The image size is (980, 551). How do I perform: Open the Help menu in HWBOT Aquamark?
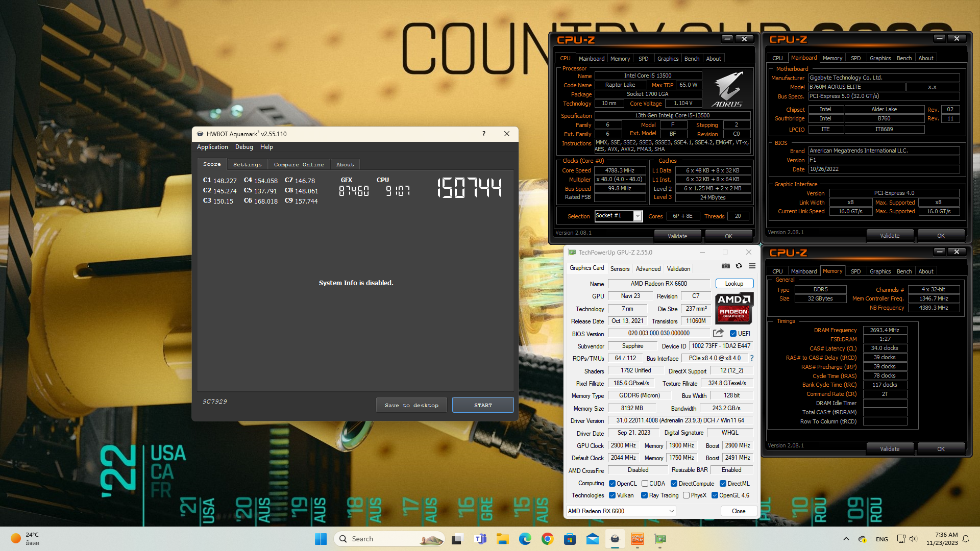tap(266, 147)
